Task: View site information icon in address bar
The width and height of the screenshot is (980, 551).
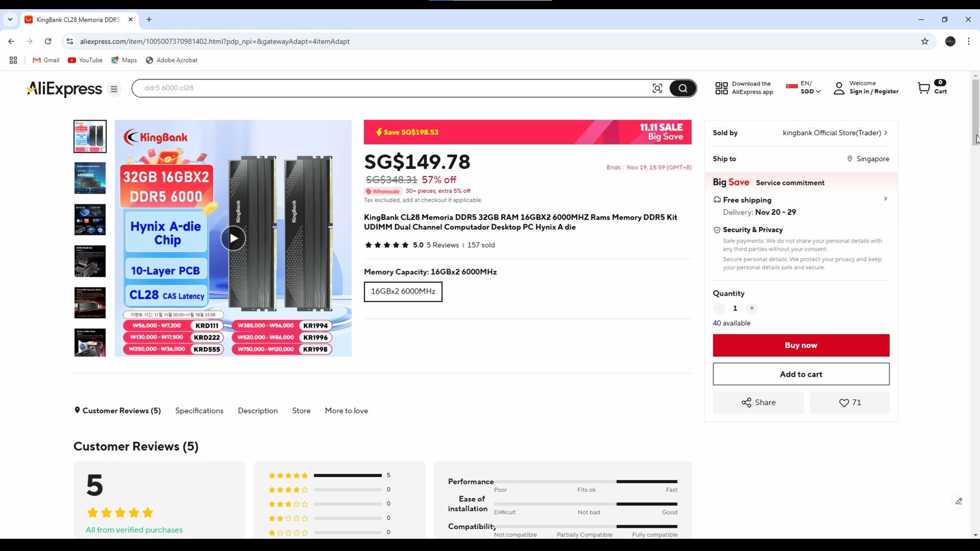Action: 70,41
